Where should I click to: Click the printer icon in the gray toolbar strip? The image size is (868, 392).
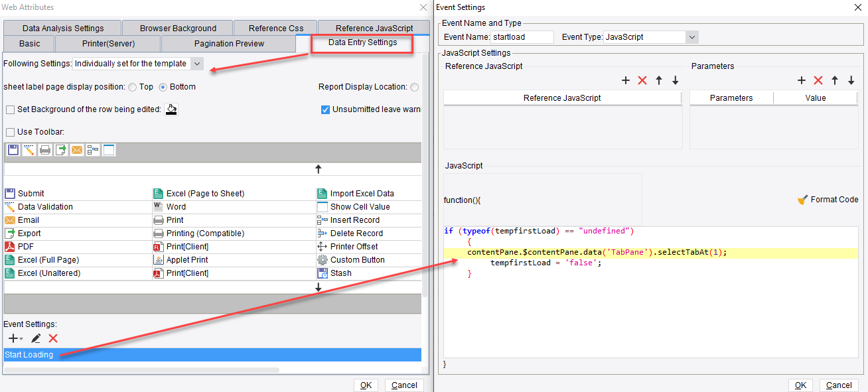(x=45, y=150)
